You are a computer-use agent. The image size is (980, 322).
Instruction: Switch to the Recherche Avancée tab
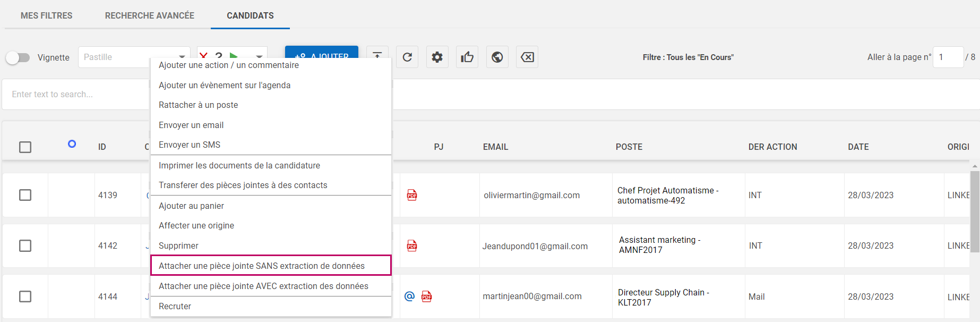click(149, 15)
